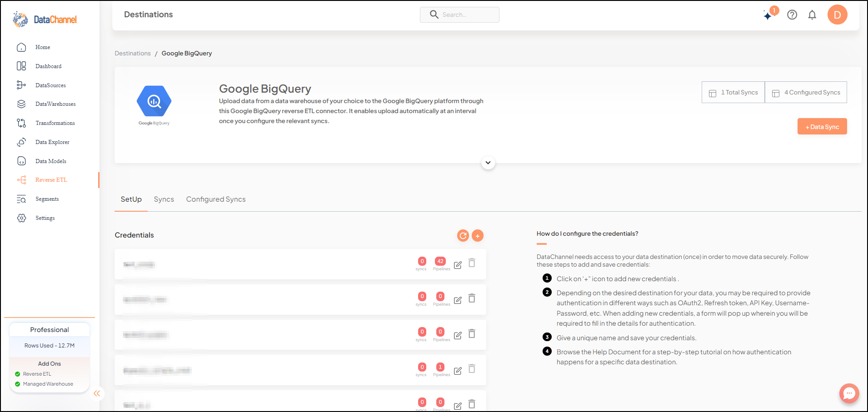Screen dimensions: 868x412
Task: Click Rows Used - 12.7M text
Action: click(50, 346)
